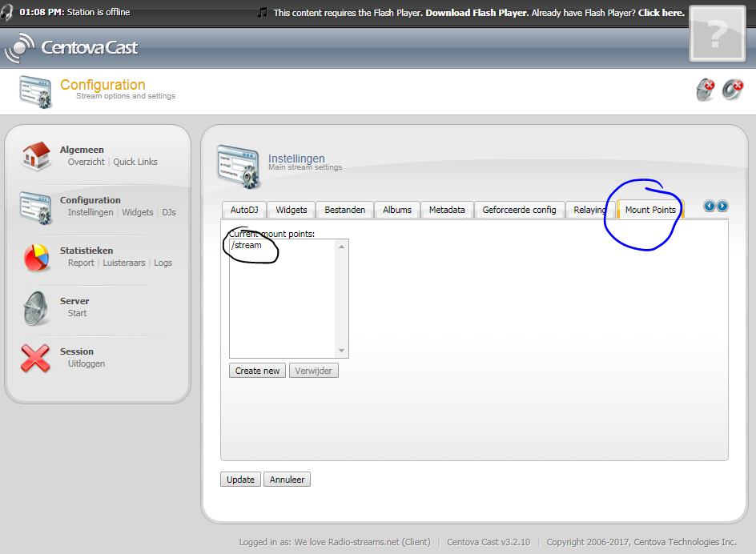Screen dimensions: 756x554
Task: Click the Annuleer button
Action: (287, 480)
